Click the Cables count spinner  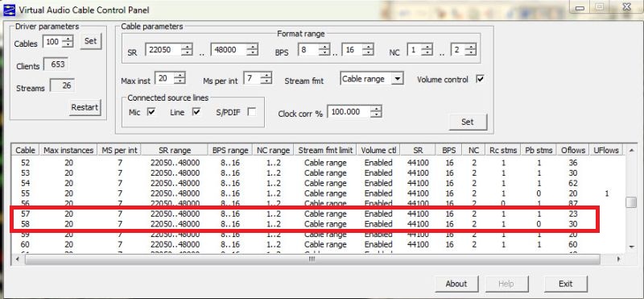click(x=68, y=42)
